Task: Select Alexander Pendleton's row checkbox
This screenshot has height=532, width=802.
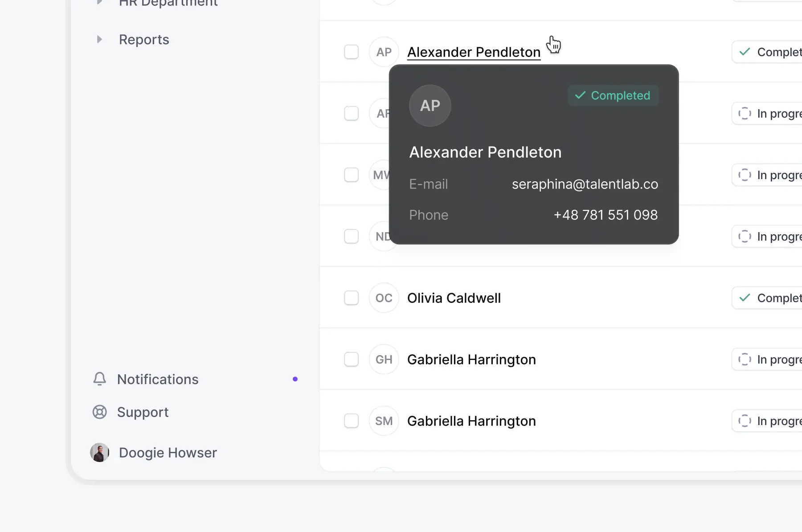Action: tap(352, 52)
